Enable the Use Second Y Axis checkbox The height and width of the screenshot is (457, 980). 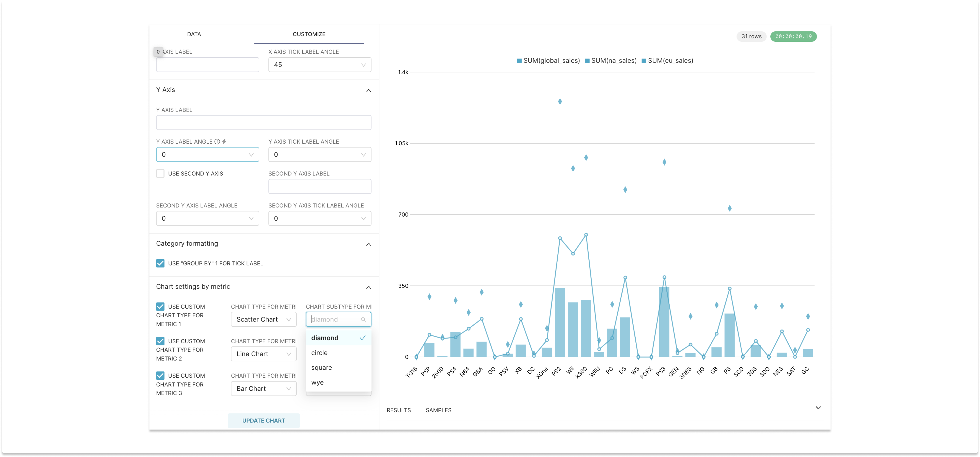click(160, 174)
